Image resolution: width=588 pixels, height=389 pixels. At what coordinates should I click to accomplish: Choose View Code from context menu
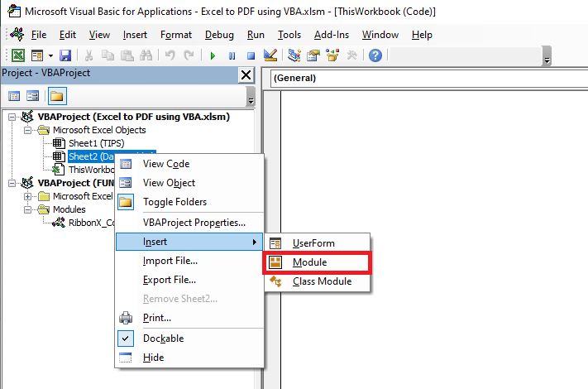(189, 164)
